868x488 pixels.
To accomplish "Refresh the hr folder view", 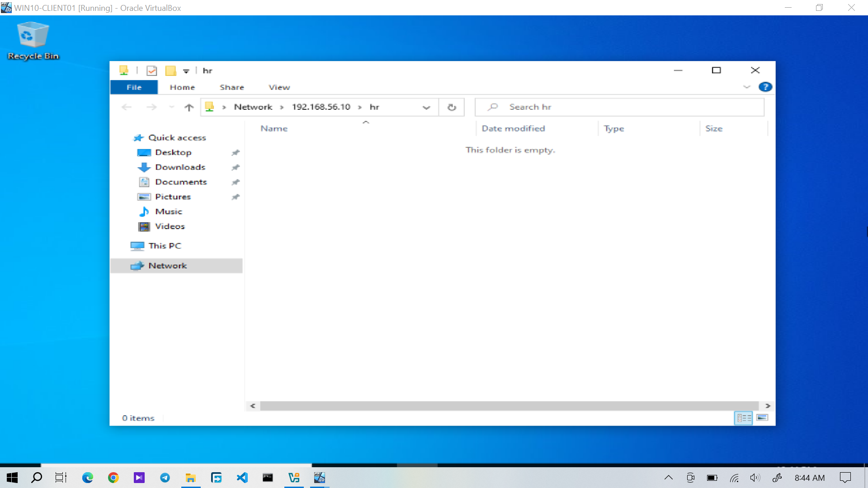I will (x=452, y=108).
